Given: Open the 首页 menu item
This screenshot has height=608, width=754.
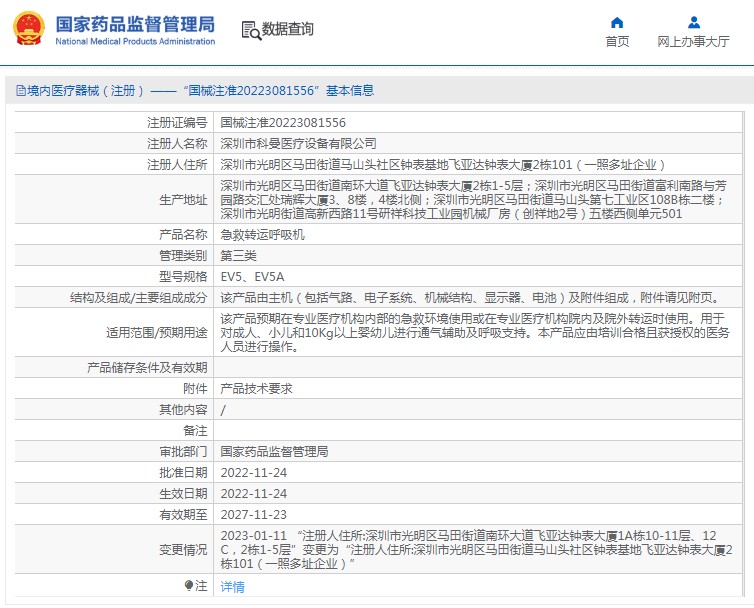Looking at the screenshot, I should [x=617, y=41].
